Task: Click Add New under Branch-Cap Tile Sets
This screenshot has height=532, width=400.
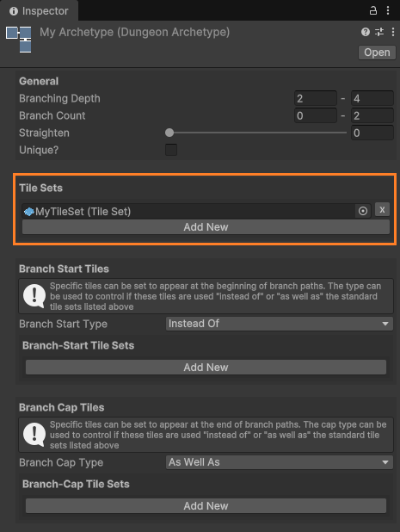Action: tap(206, 506)
